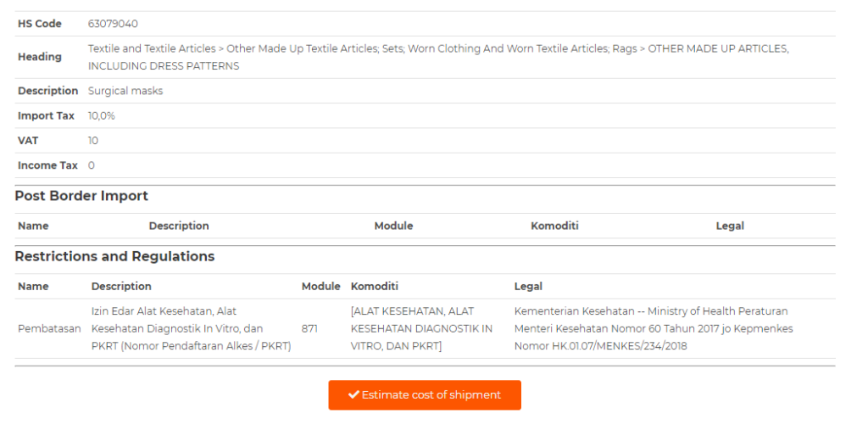Click the module number 871
The width and height of the screenshot is (868, 425).
(310, 328)
